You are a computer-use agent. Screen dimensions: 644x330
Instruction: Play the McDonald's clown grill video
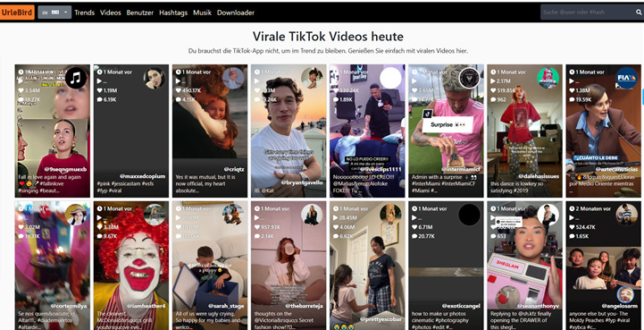click(x=131, y=266)
